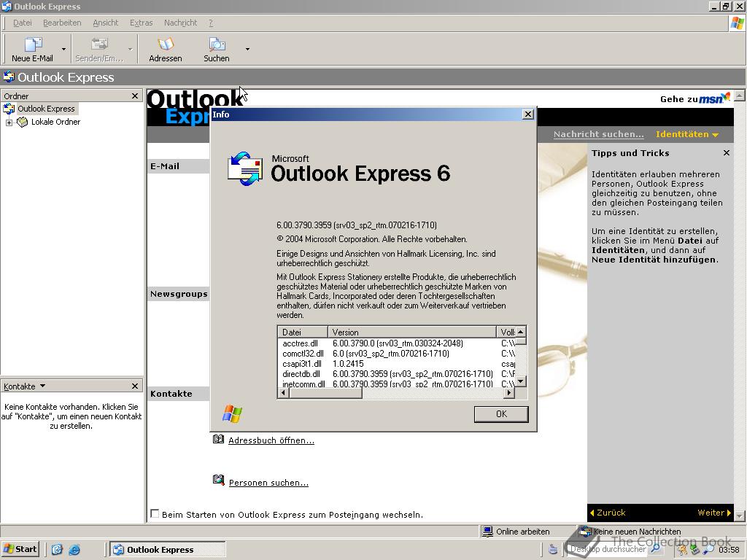Open the Neue E-Mail dropdown arrow
Screen dimensions: 747x560
tap(64, 49)
